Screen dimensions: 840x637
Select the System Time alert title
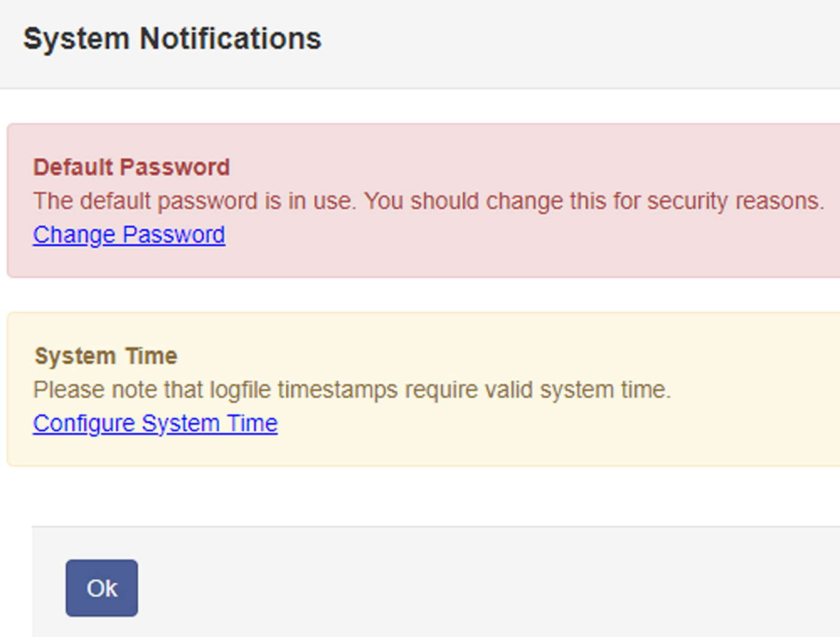click(x=106, y=356)
